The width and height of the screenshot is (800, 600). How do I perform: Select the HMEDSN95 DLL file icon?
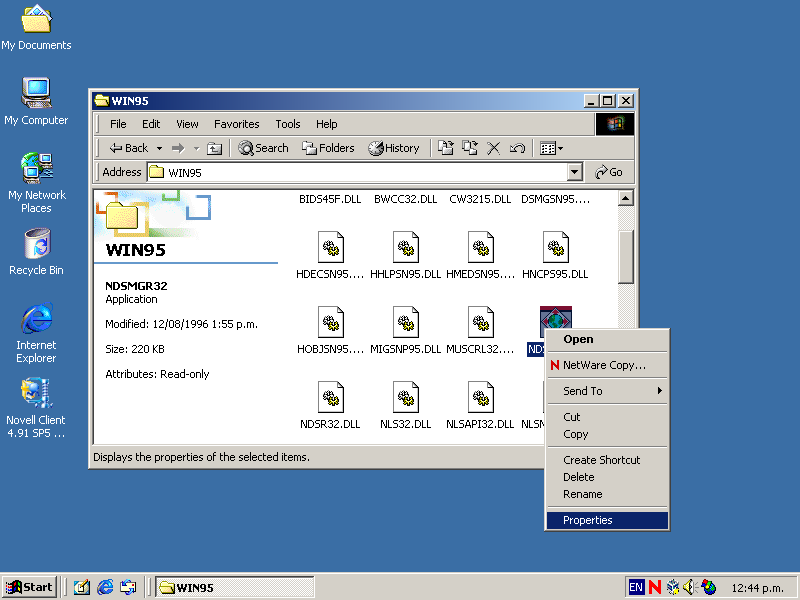point(481,247)
